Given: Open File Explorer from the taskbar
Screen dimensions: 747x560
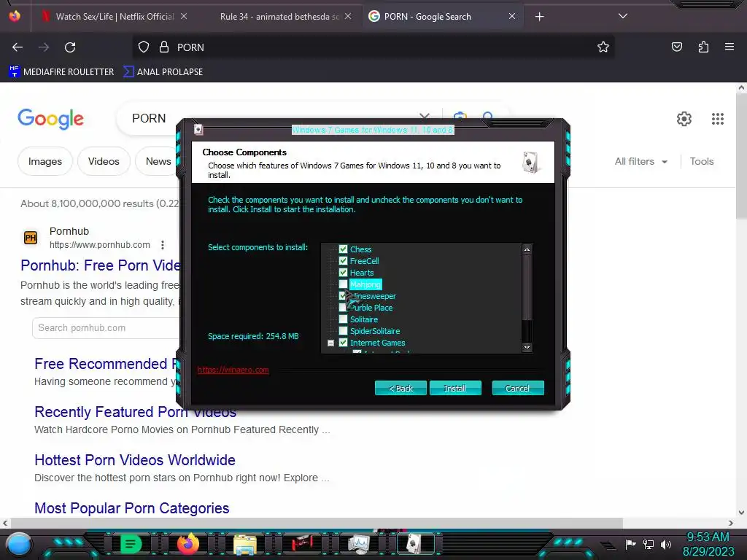Looking at the screenshot, I should tap(245, 544).
